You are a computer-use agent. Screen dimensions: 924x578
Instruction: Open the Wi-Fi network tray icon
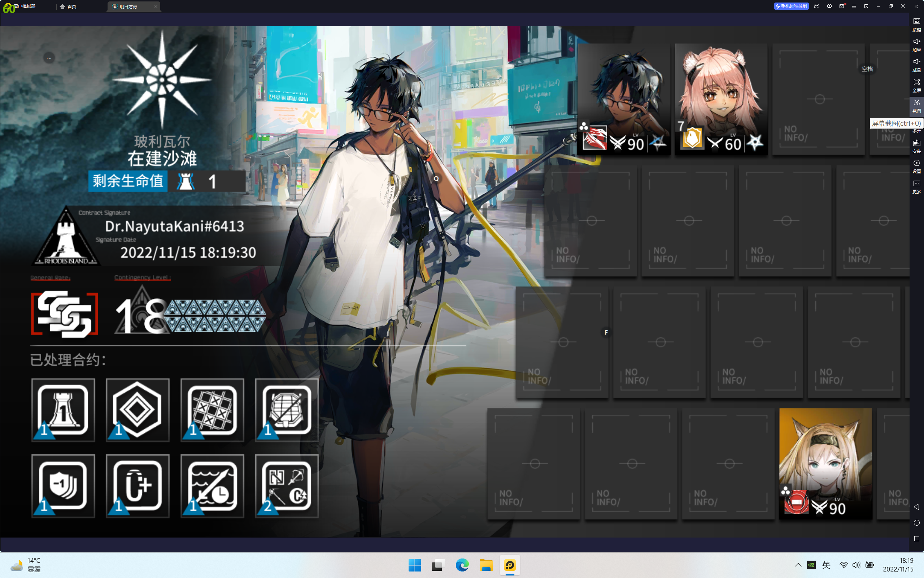(x=844, y=565)
